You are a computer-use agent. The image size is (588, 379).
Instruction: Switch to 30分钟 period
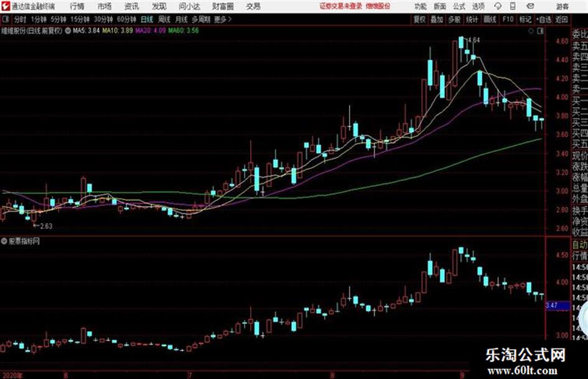pyautogui.click(x=103, y=19)
